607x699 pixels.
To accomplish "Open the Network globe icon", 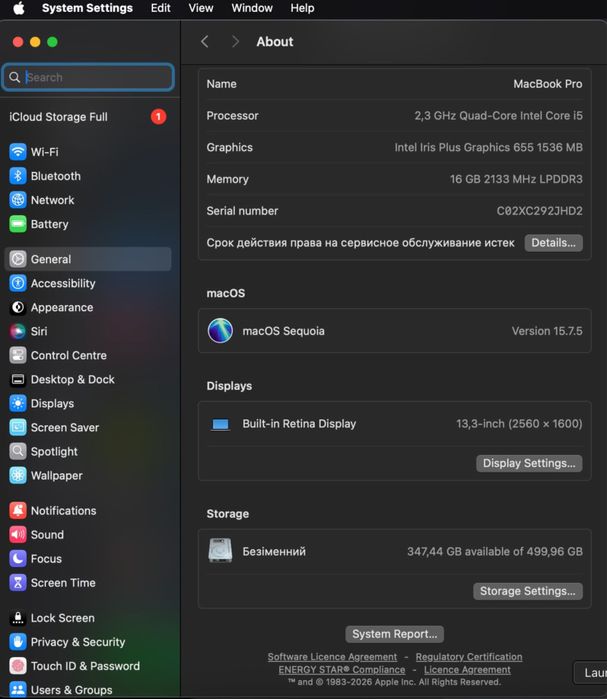I will pos(18,200).
